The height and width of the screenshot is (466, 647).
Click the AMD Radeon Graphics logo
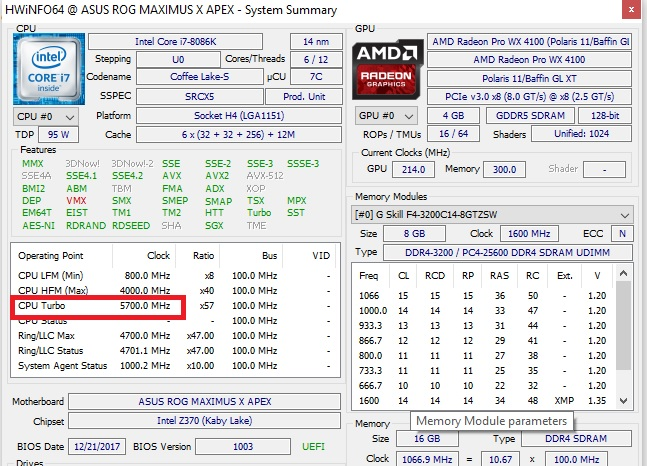[x=387, y=69]
